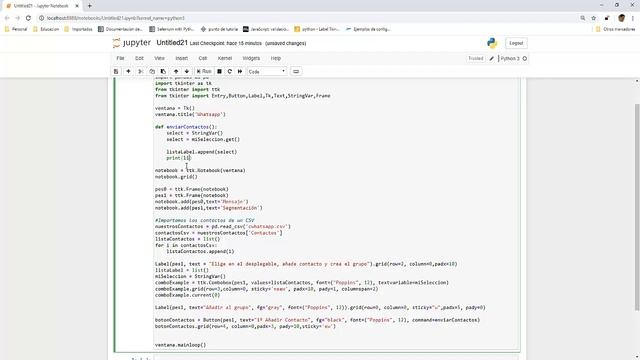Open the Chrome three-dot menu

pos(633,18)
